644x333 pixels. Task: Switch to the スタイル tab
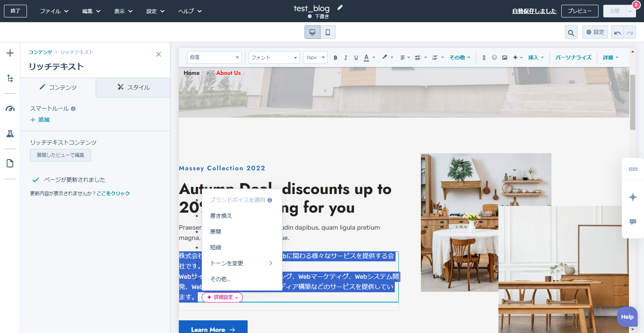pos(133,88)
